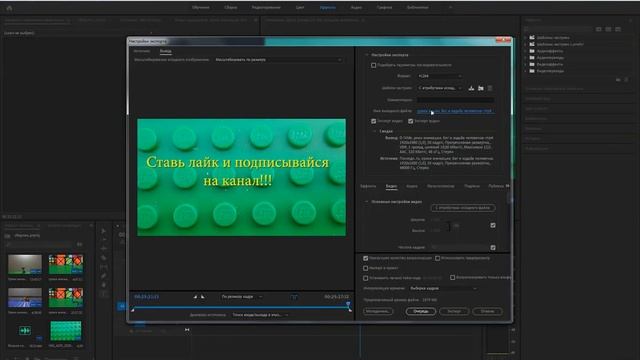Image resolution: width=640 pixels, height=360 pixels.
Task: Select the Type tool in tools panel
Action: coord(104,294)
